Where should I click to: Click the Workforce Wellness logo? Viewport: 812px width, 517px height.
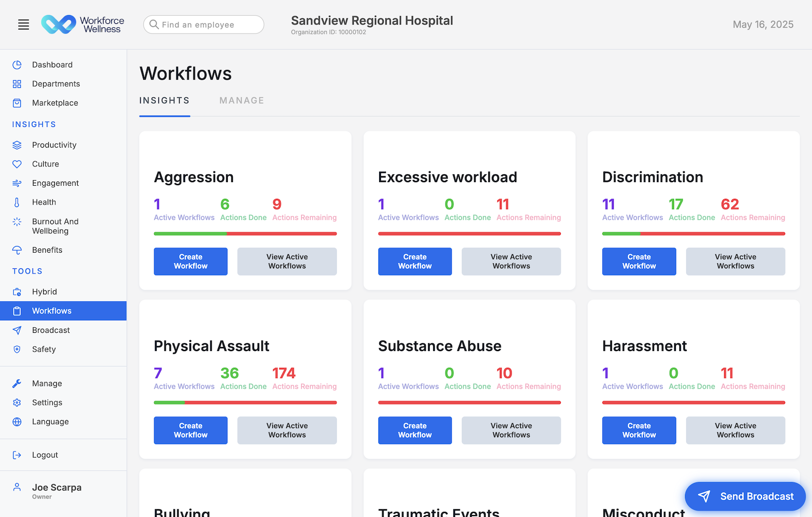tap(83, 24)
